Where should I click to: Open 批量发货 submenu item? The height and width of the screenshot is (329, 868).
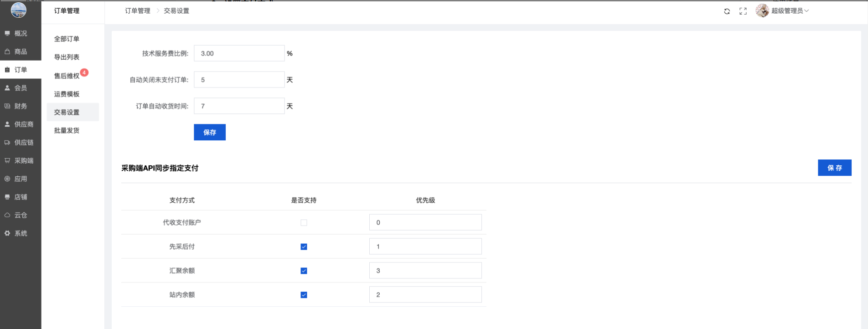[x=67, y=130]
